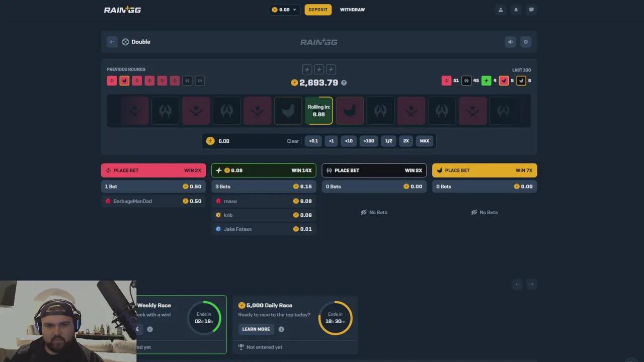Click the next arrow above the race cards

tap(531, 284)
